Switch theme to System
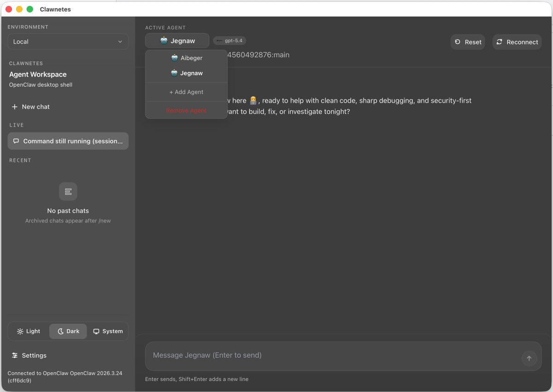Image resolution: width=553 pixels, height=392 pixels. (108, 331)
